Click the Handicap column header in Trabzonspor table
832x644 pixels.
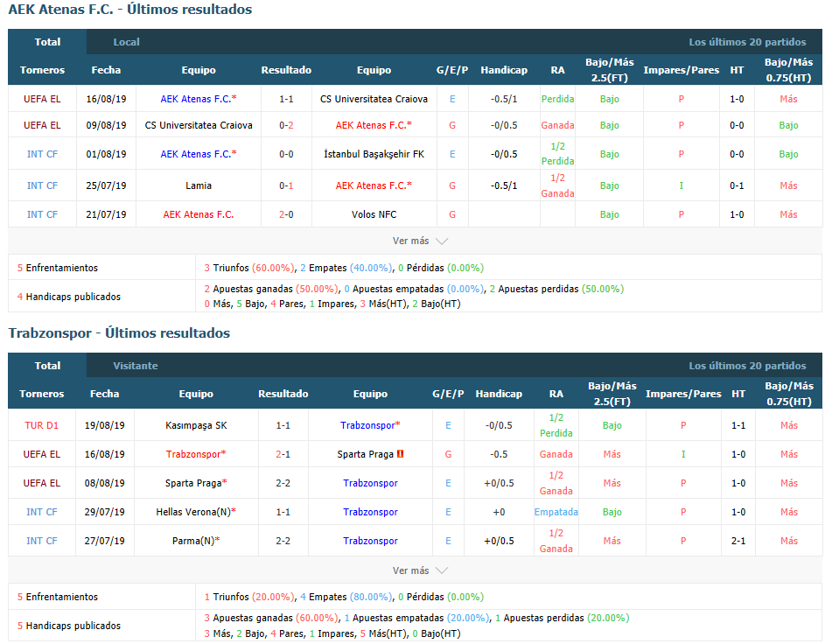tap(499, 394)
